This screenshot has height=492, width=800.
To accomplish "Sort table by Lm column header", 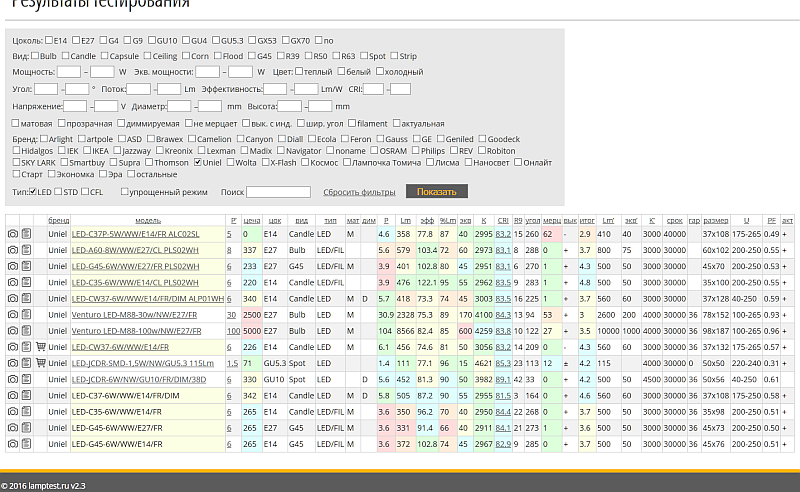I will point(406,220).
